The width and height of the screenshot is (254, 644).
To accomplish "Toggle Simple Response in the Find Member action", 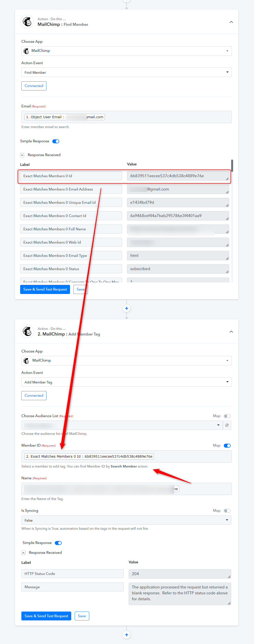I will (x=56, y=141).
